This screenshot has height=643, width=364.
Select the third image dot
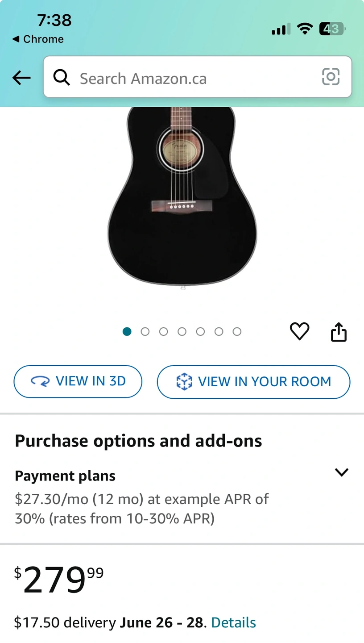(164, 331)
